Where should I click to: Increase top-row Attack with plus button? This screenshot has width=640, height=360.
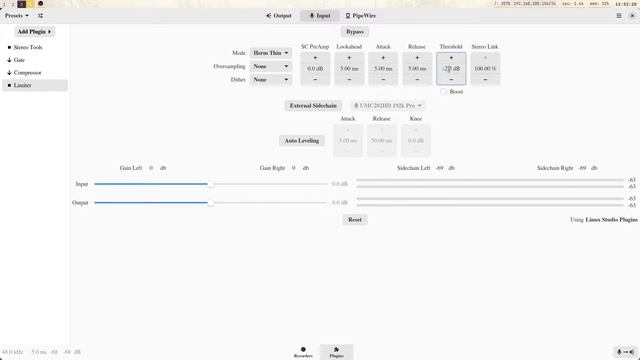(x=383, y=58)
